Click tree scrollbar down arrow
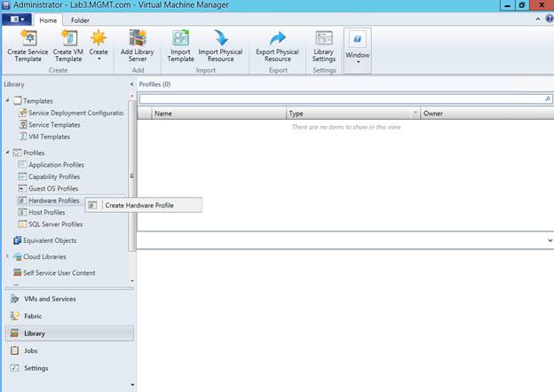The image size is (554, 392). click(132, 281)
